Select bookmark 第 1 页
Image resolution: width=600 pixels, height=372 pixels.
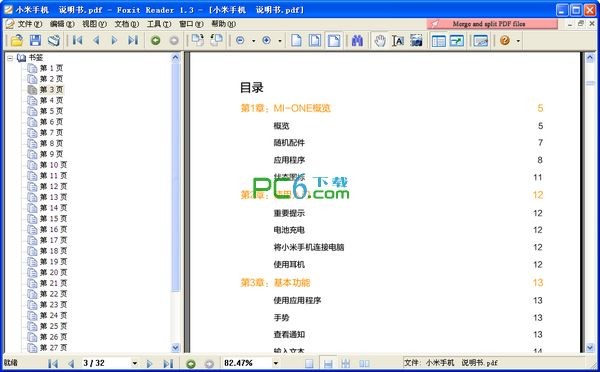(51, 68)
